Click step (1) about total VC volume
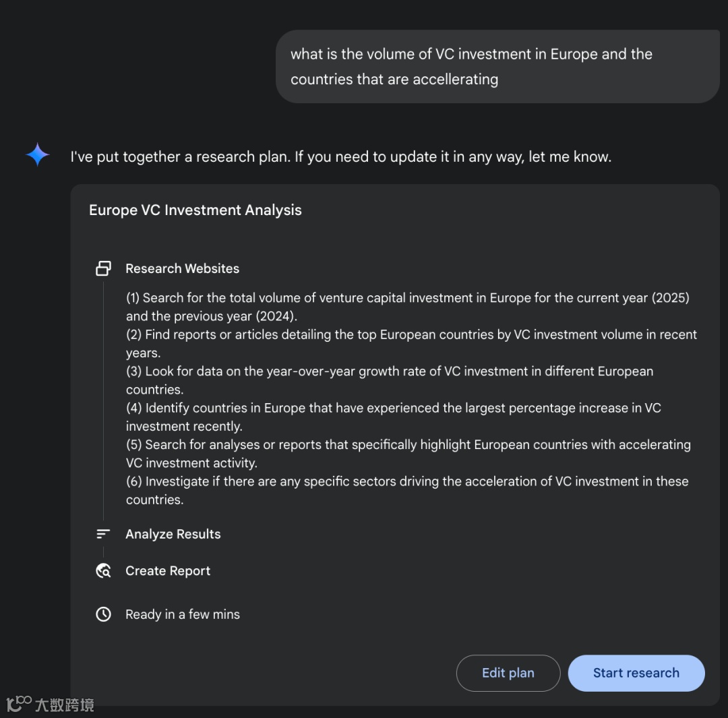The width and height of the screenshot is (728, 718). pyautogui.click(x=408, y=307)
